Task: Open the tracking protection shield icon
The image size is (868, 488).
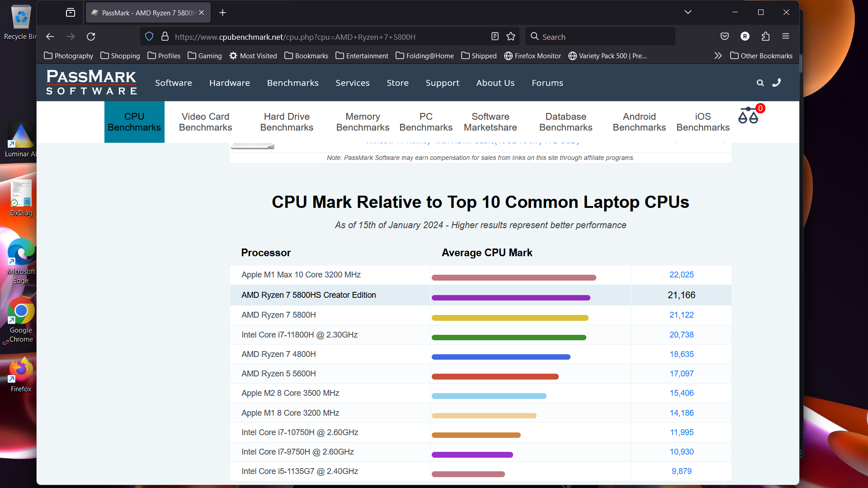Action: [149, 37]
